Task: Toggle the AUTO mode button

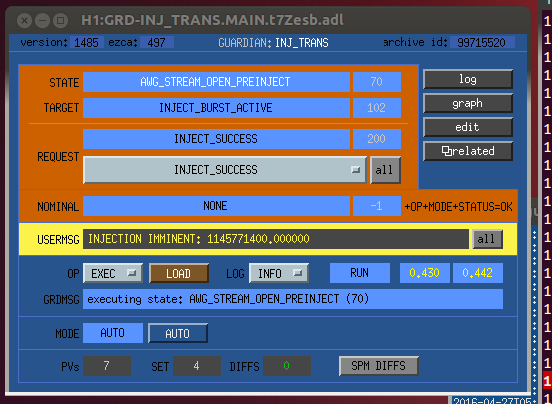Action: 178,333
